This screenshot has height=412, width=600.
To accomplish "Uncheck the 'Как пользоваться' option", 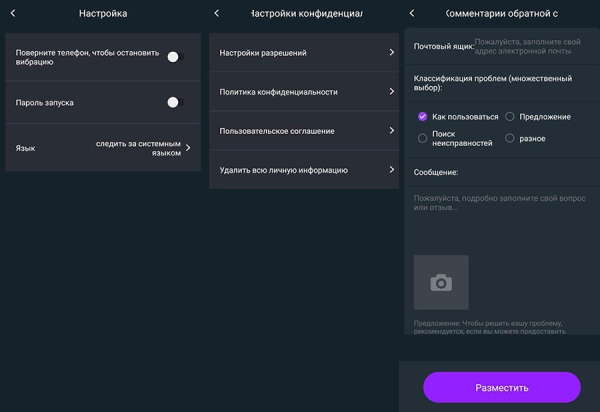I will point(422,117).
